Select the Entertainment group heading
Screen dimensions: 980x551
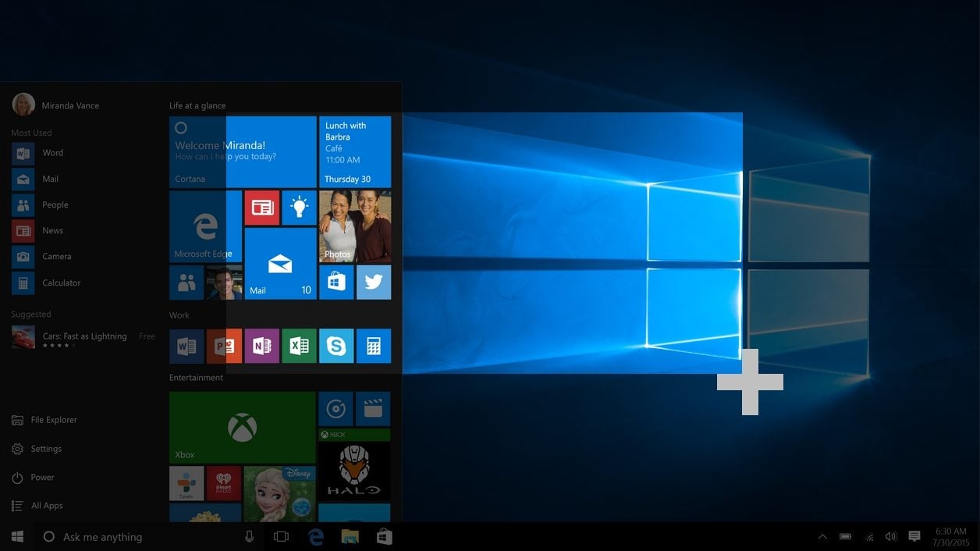(x=196, y=378)
